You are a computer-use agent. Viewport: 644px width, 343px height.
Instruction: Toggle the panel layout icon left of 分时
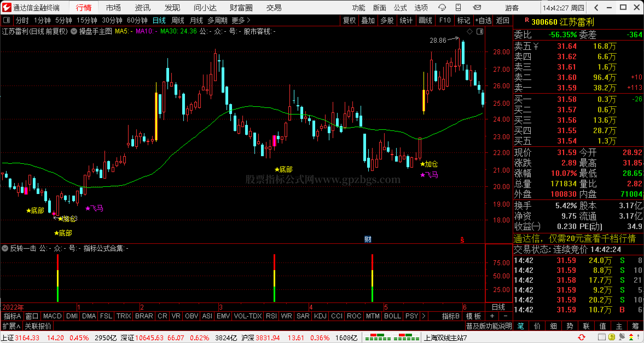click(6, 20)
